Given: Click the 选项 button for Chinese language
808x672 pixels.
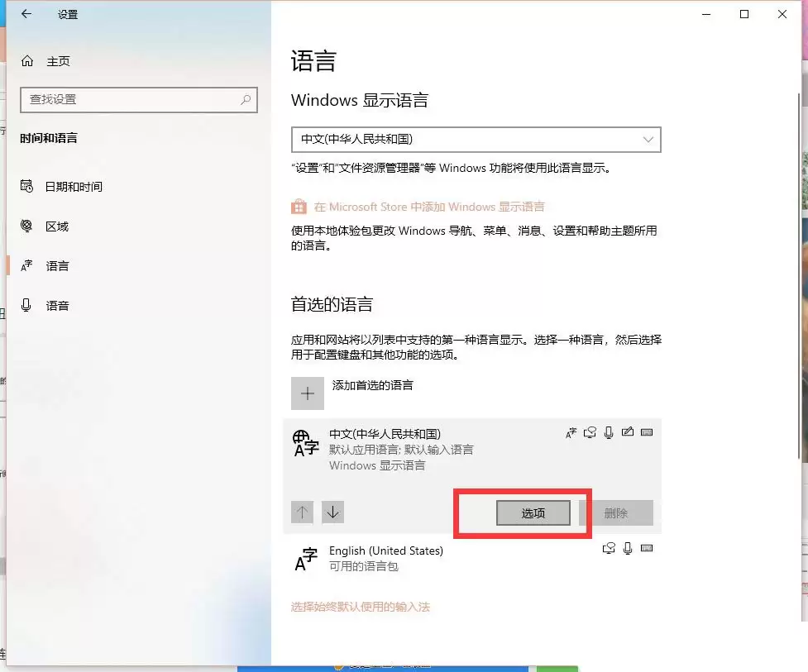Looking at the screenshot, I should click(x=532, y=512).
